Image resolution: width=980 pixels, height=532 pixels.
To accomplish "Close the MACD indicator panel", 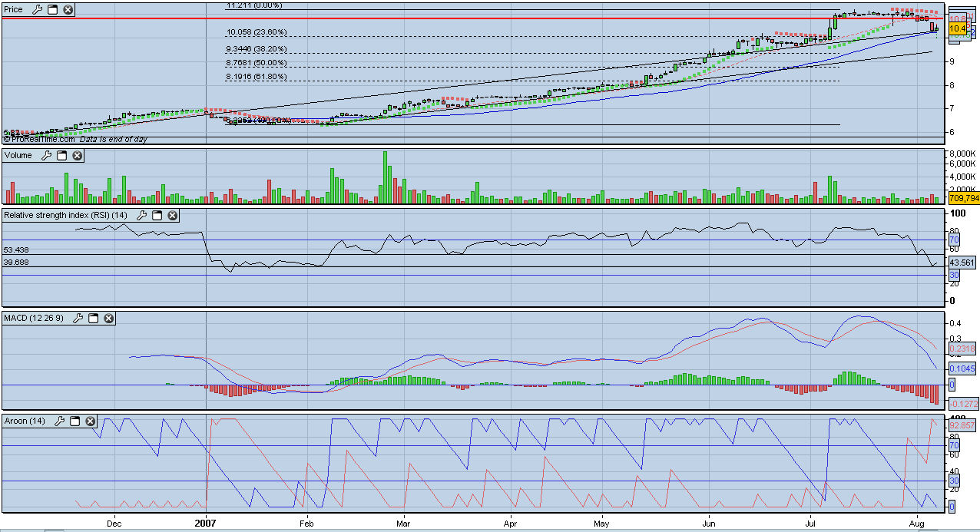I will 108,318.
